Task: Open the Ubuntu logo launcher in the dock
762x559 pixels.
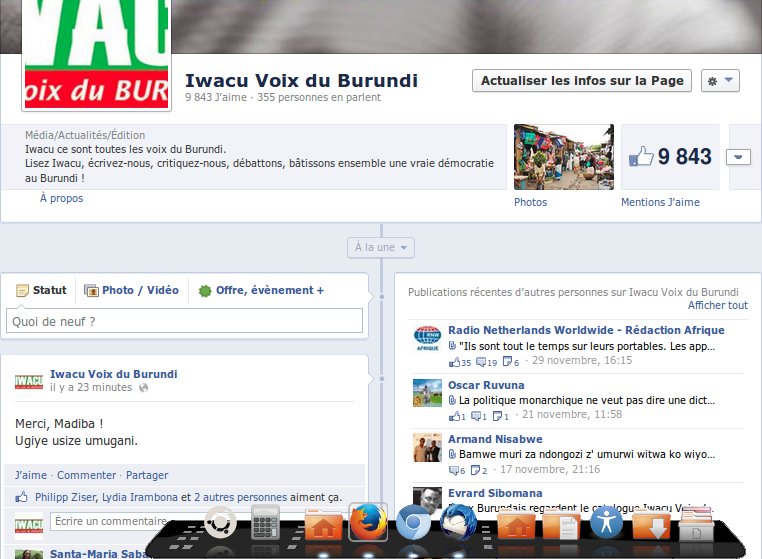Action: click(220, 523)
